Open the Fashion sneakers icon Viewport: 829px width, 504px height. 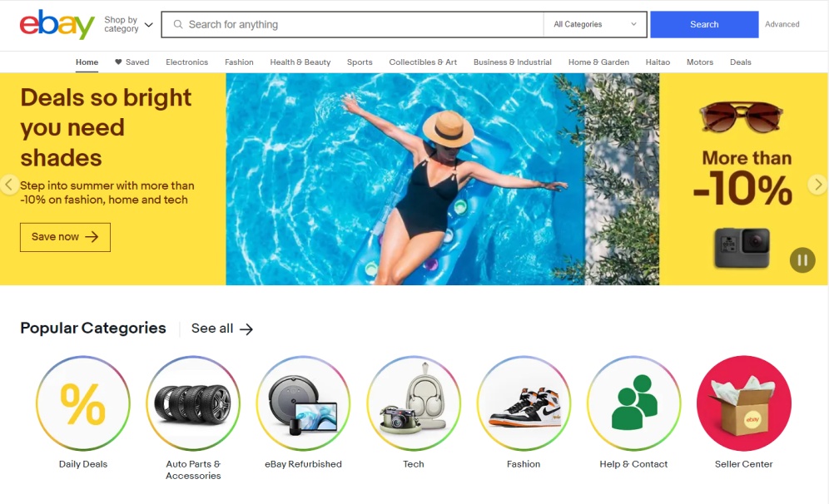click(x=524, y=403)
